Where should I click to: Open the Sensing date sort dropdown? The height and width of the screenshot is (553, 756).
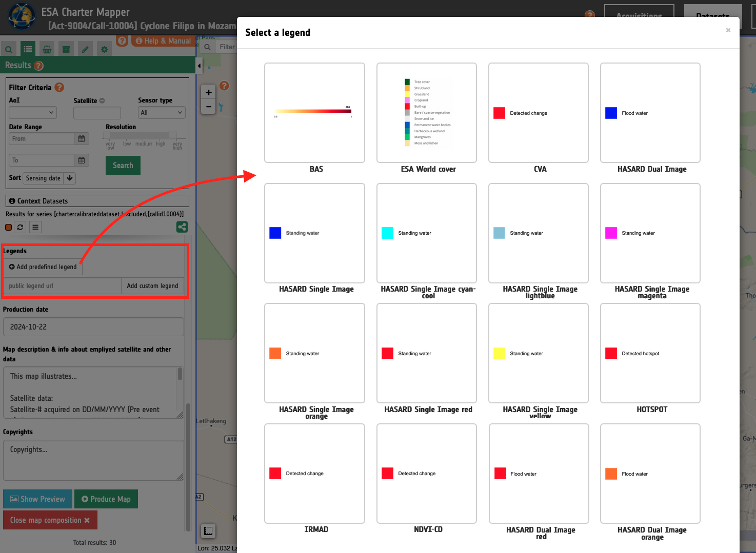(43, 178)
